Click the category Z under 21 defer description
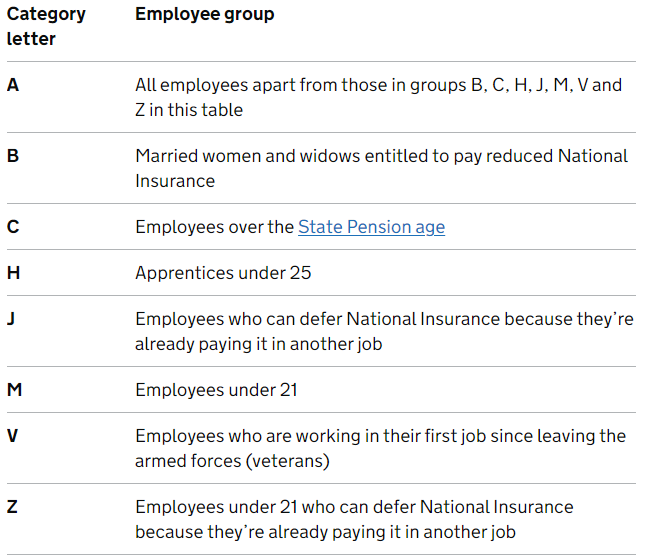652x559 pixels. pos(355,519)
